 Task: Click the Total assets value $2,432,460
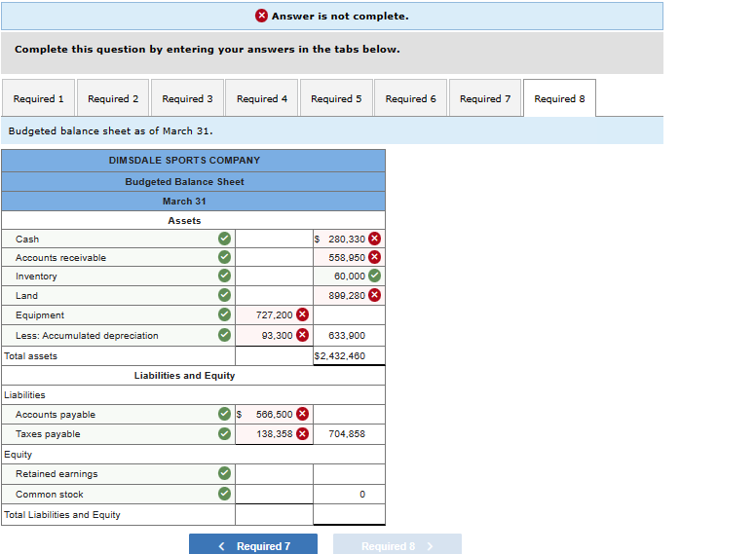coord(340,356)
